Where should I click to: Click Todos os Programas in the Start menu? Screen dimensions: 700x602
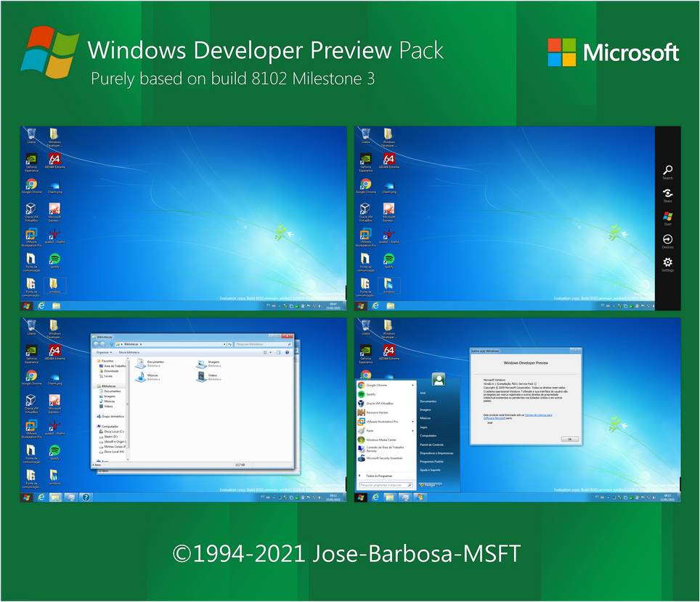379,476
